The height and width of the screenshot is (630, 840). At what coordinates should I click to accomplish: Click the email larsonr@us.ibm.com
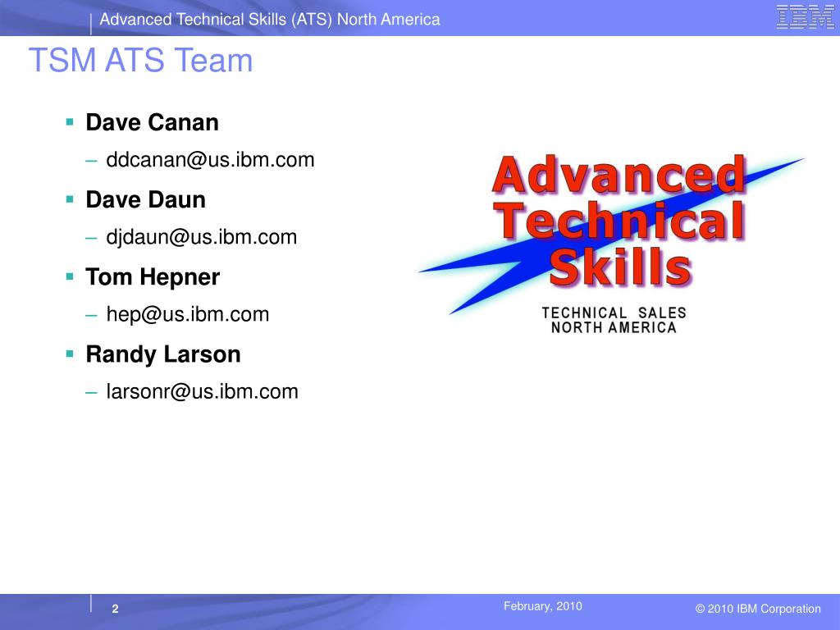pyautogui.click(x=202, y=391)
